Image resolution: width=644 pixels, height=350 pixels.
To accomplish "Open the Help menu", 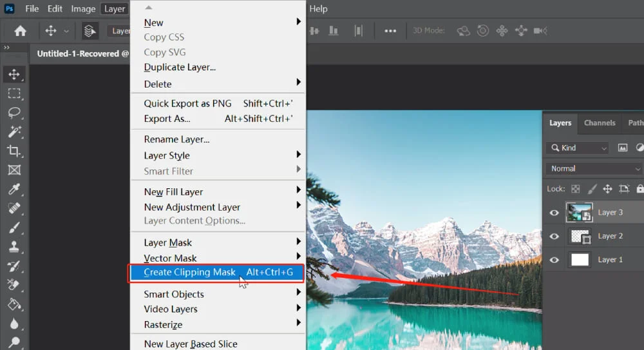I will (318, 8).
